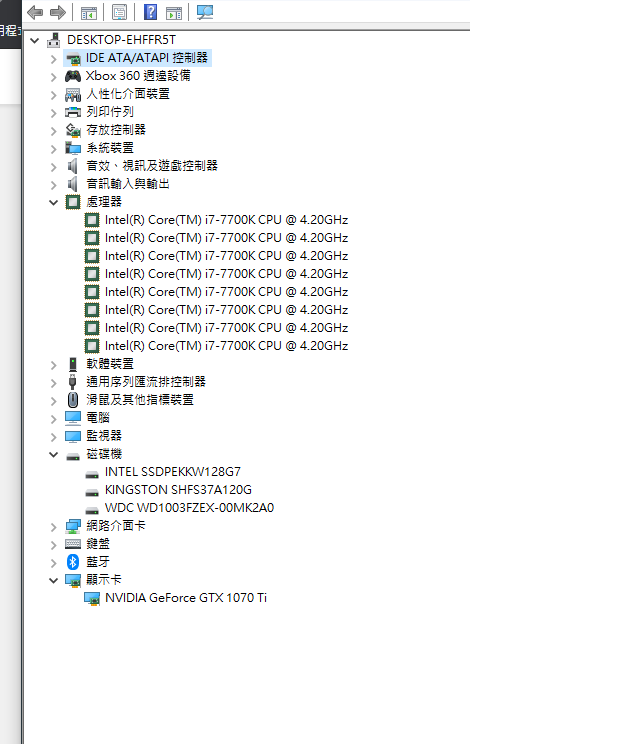The height and width of the screenshot is (744, 624).
Task: Click the computer icon beside DESKTOP-EHFFR5T
Action: tap(54, 40)
